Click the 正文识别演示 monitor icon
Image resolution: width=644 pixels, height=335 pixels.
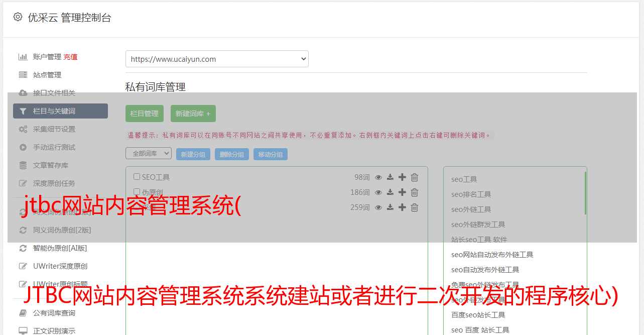tap(23, 331)
